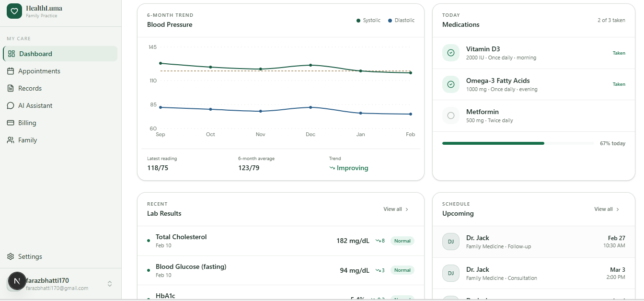Image resolution: width=644 pixels, height=301 pixels.
Task: Click the Dec systolic data point
Action: [x=310, y=65]
